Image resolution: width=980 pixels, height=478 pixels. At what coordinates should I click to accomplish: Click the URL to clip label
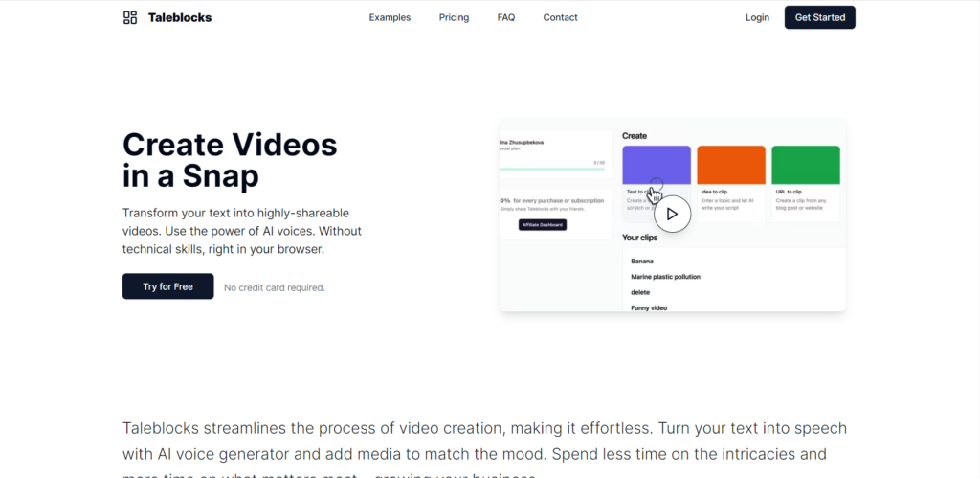(x=789, y=192)
